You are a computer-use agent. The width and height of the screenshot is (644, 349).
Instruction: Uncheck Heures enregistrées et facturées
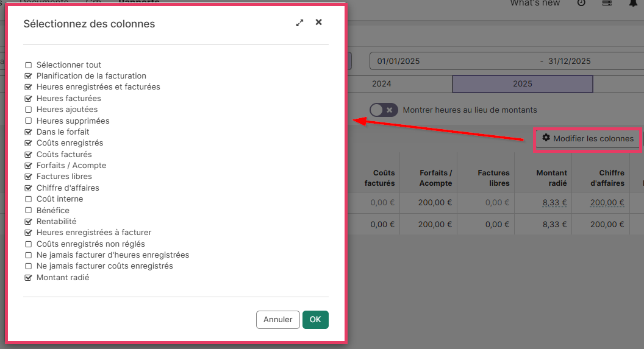[28, 87]
